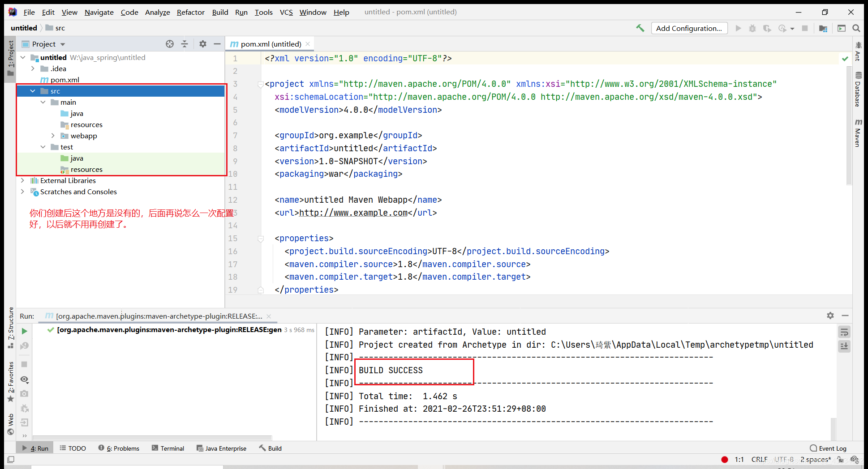This screenshot has height=469, width=868.
Task: Click the tool windows quick-access icon
Action: [x=11, y=460]
